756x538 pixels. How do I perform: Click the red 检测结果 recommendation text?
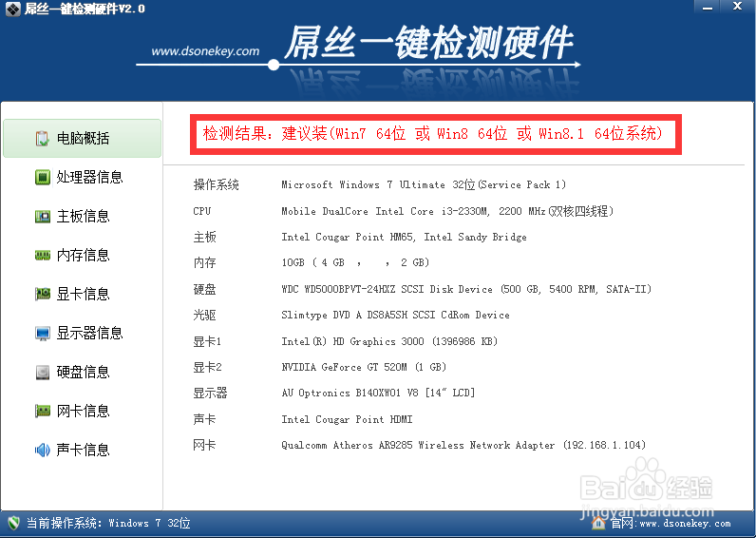432,133
